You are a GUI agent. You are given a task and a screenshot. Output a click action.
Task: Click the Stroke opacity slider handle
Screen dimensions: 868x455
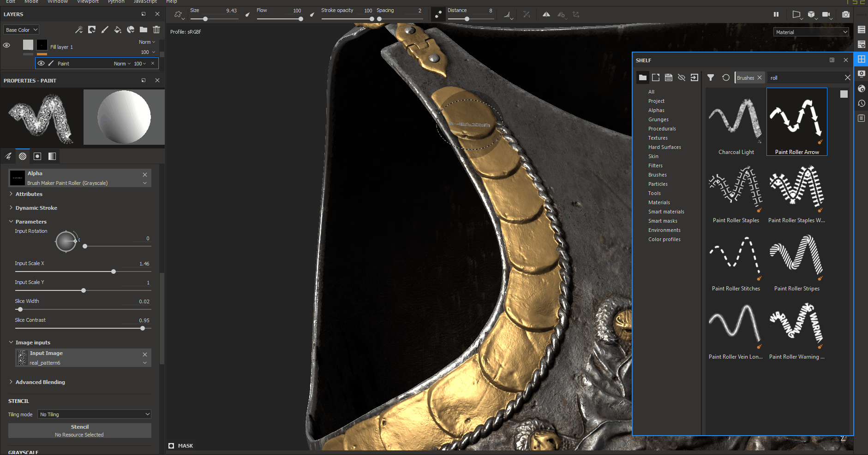(371, 19)
